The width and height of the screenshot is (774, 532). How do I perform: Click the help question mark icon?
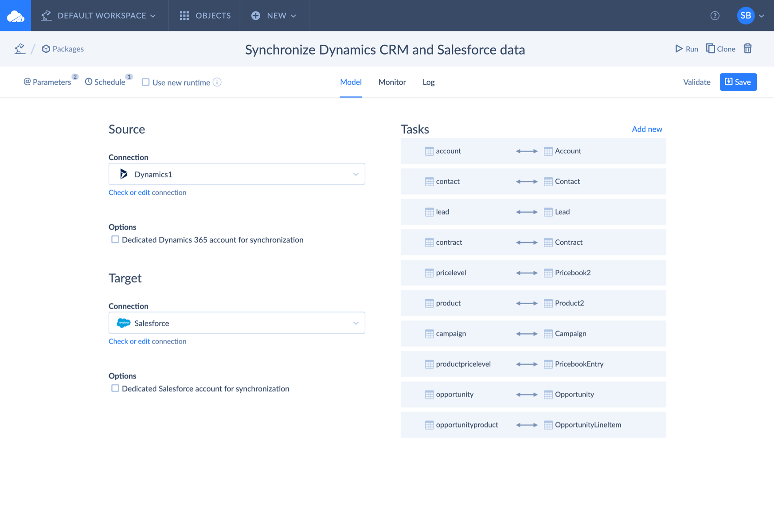(x=715, y=16)
